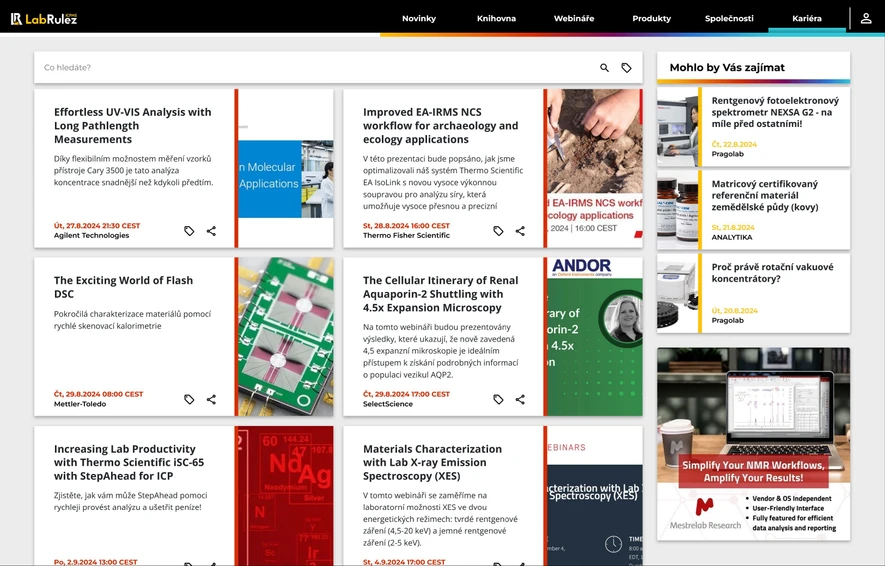Switch to the Kariéra tab
The image size is (885, 566).
[807, 19]
